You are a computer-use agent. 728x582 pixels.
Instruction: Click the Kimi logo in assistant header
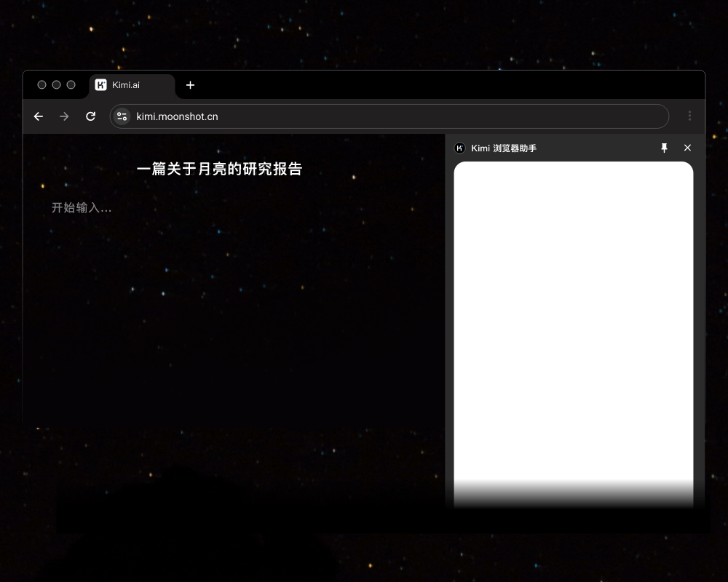pos(459,148)
